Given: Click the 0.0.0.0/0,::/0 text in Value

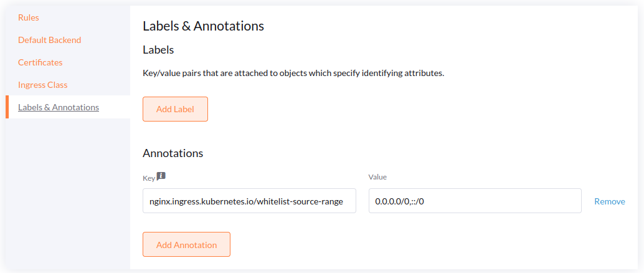Looking at the screenshot, I should coord(399,201).
